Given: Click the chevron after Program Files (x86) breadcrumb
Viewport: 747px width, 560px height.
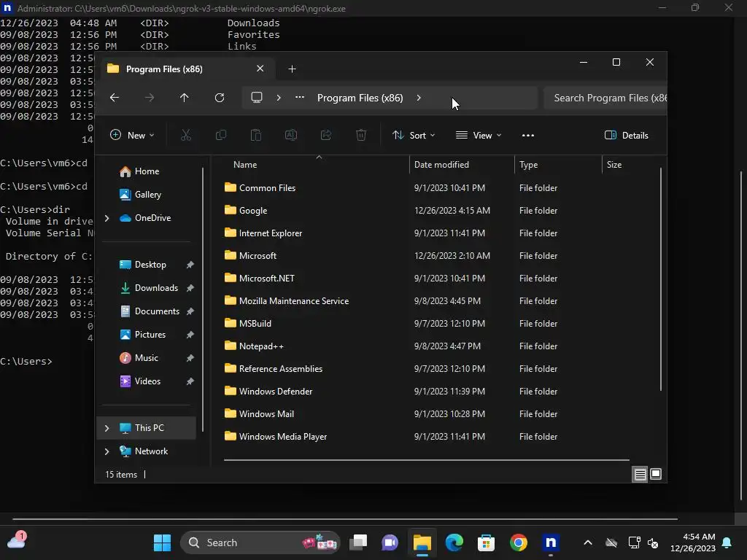Looking at the screenshot, I should (419, 98).
